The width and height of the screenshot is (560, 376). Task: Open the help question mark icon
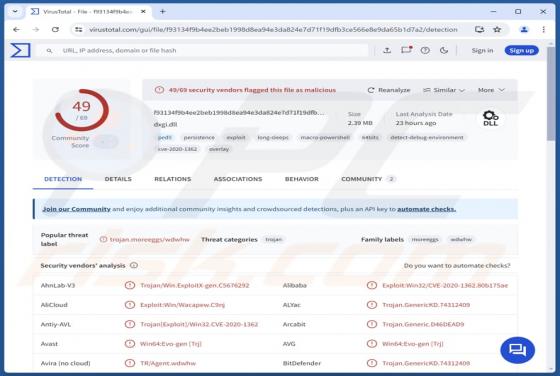tap(425, 50)
